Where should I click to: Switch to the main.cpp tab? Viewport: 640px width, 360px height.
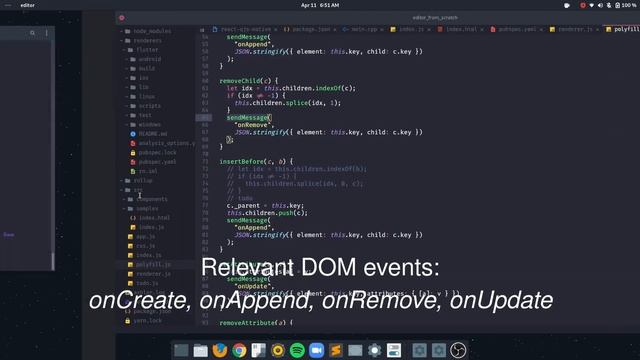point(364,29)
